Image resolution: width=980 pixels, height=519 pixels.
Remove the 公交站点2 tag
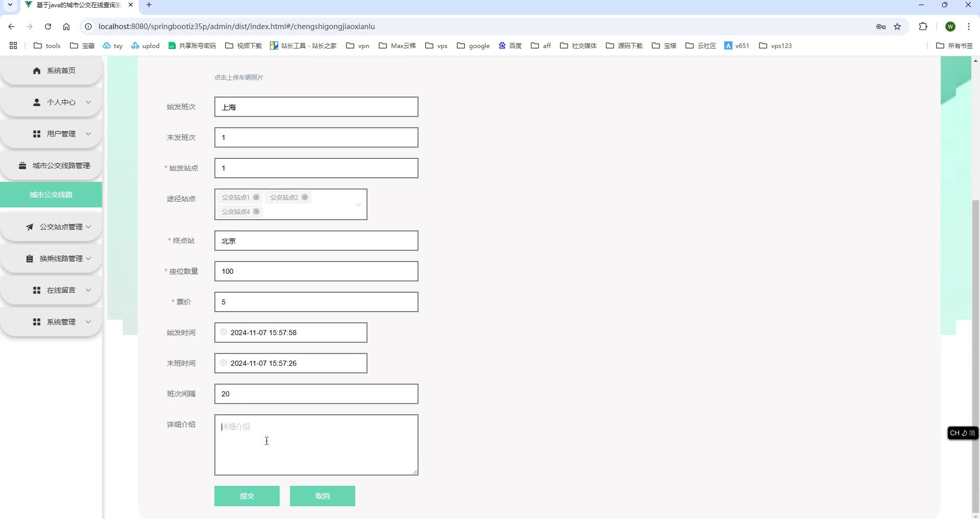[x=305, y=197]
